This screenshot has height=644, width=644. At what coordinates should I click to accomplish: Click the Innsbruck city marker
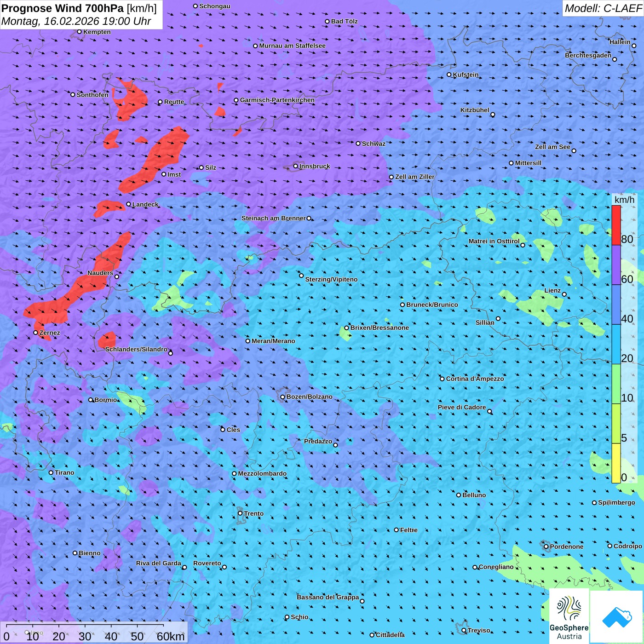click(x=296, y=166)
